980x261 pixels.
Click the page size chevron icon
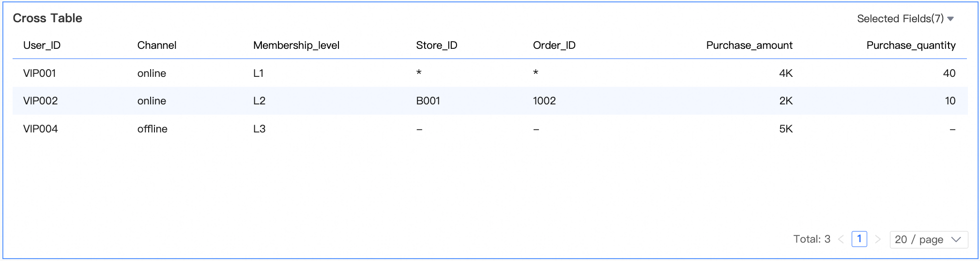(956, 239)
